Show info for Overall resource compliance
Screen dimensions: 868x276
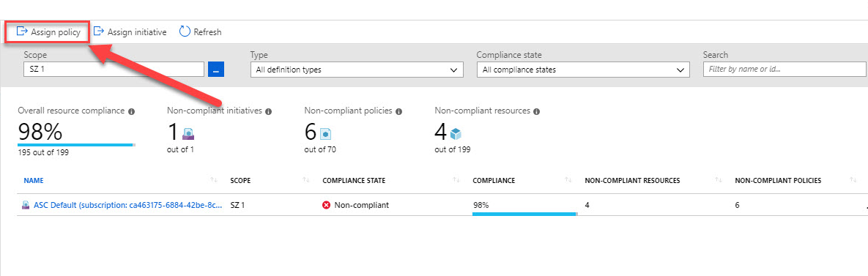pos(131,111)
